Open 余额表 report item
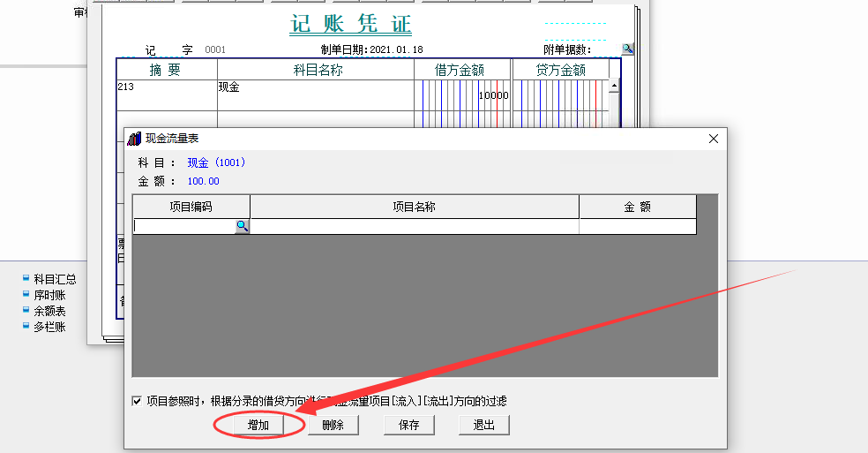 click(49, 311)
